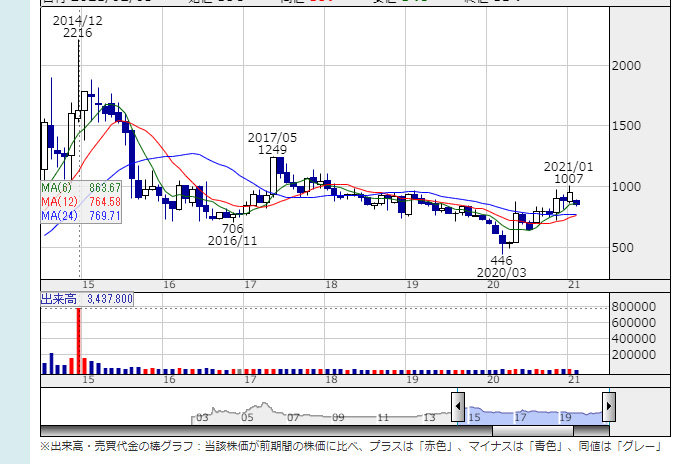680x464 pixels.
Task: Click the 2014/12 high marker 2216
Action: tap(77, 33)
